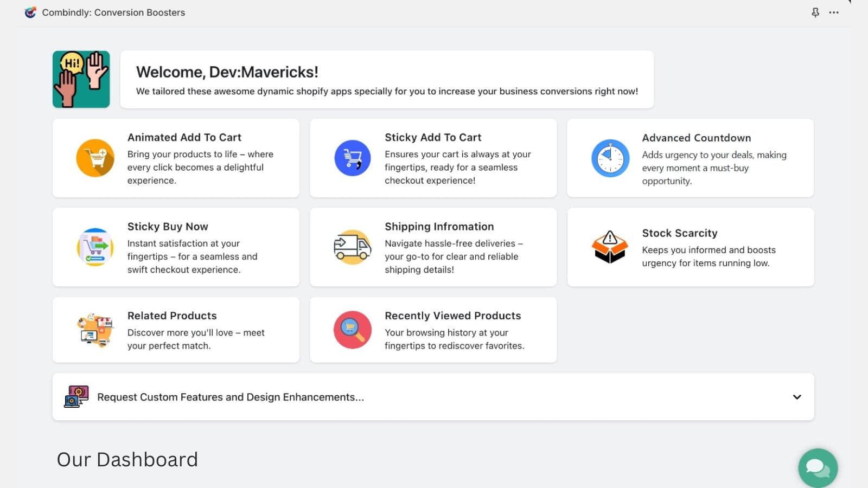The image size is (868, 488).
Task: Click the Sticky Add To Cart blue icon
Action: [352, 158]
